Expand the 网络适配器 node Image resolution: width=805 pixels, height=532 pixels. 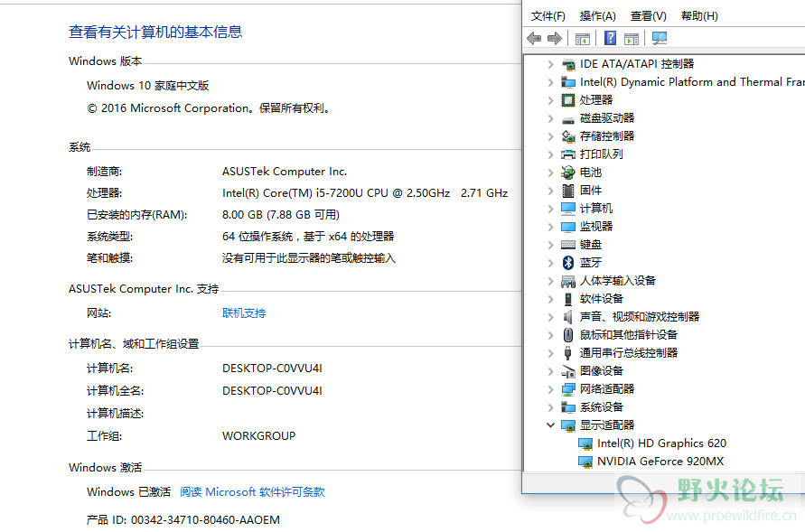click(550, 389)
